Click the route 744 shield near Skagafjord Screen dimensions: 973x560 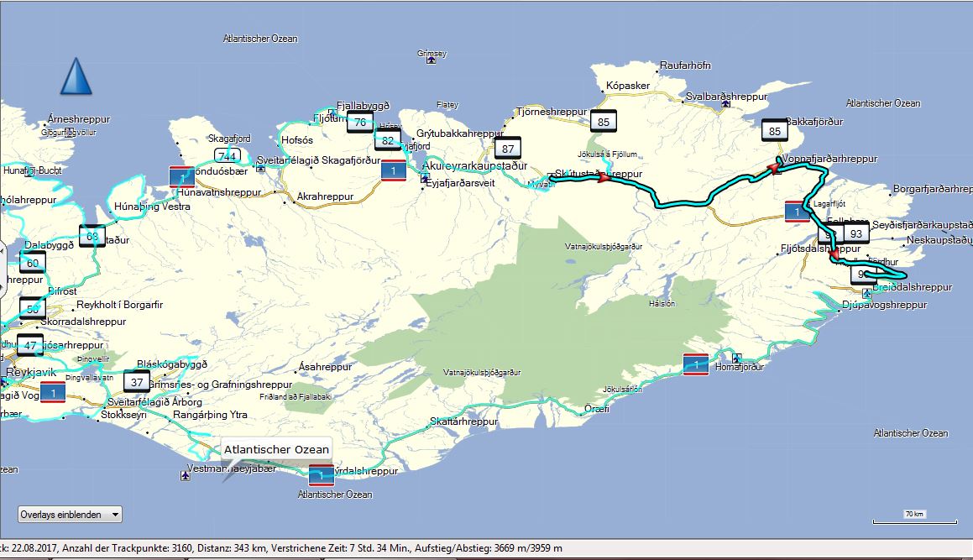(x=226, y=155)
